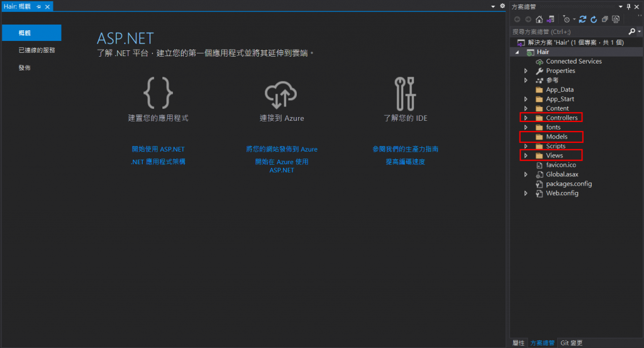Open the pending changes filter clock icon
The height and width of the screenshot is (348, 644).
point(567,20)
